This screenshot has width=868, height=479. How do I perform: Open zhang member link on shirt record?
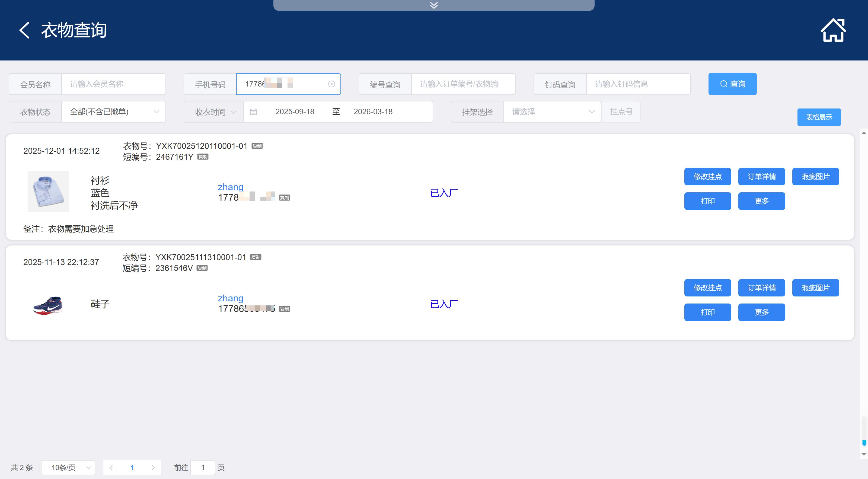pos(231,187)
